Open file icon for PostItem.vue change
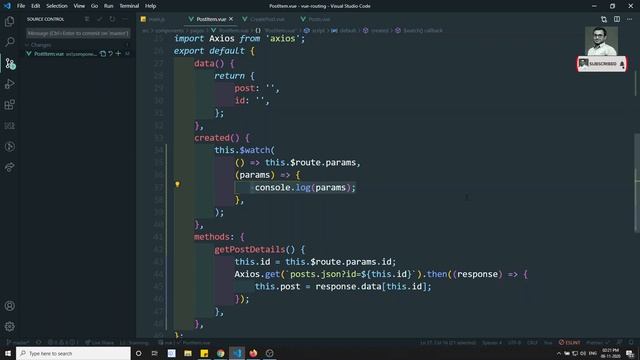 (103, 53)
